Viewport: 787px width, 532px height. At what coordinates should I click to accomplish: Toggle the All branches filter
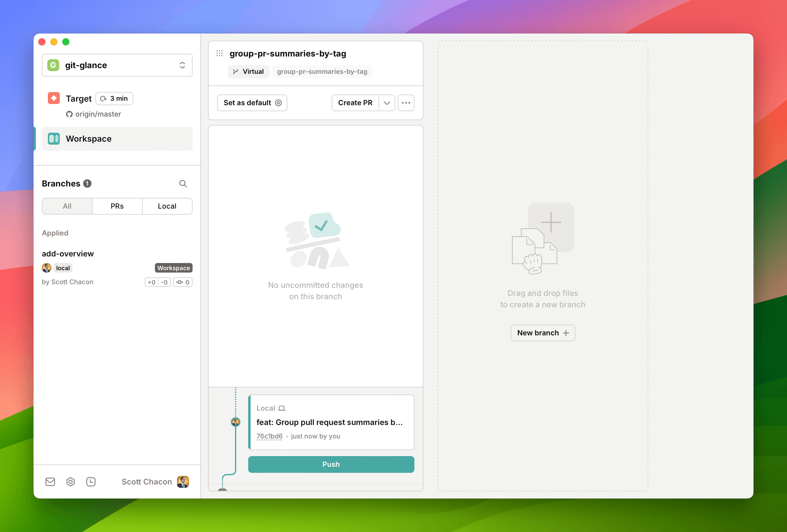pos(67,206)
